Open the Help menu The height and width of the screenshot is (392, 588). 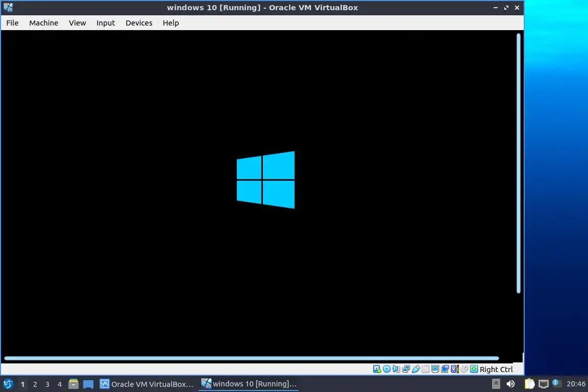[170, 23]
